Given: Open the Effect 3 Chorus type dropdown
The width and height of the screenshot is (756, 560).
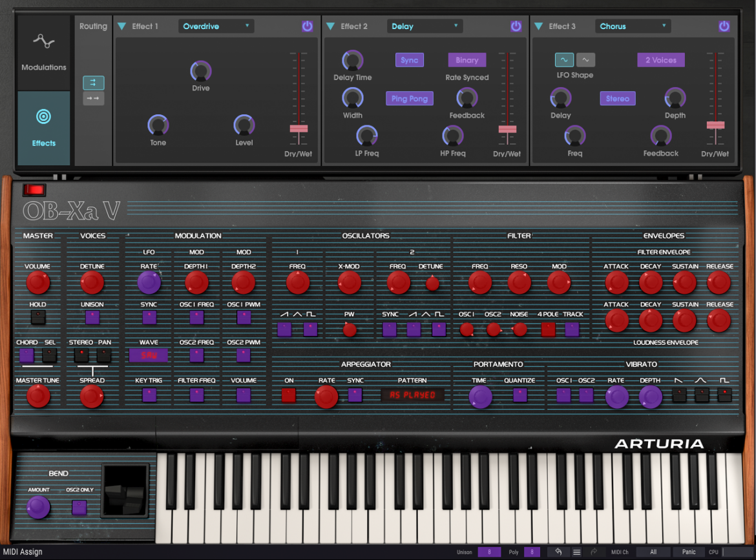Looking at the screenshot, I should coord(633,26).
